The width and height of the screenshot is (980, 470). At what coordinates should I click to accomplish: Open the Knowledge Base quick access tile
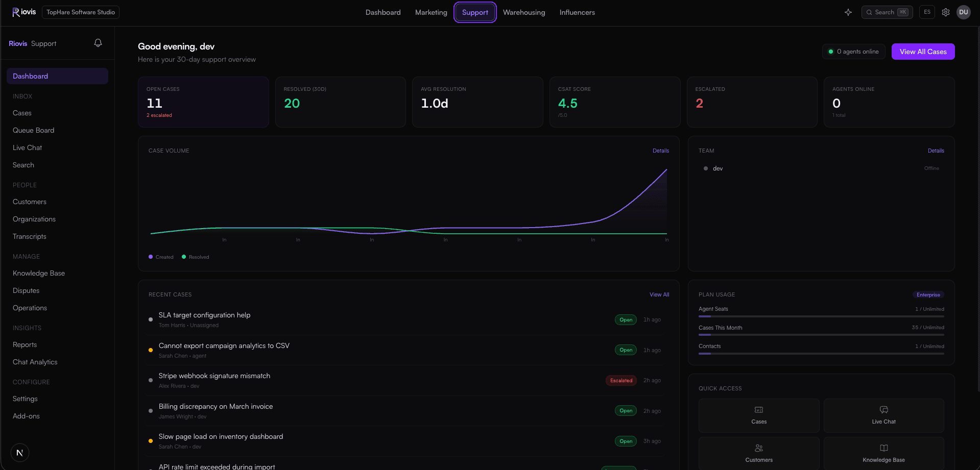883,453
